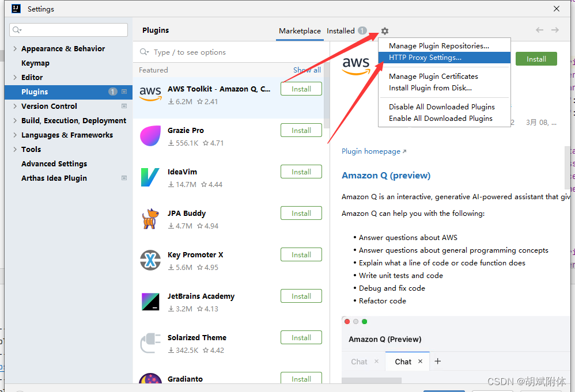Select Advanced Settings in the tree

[54, 163]
